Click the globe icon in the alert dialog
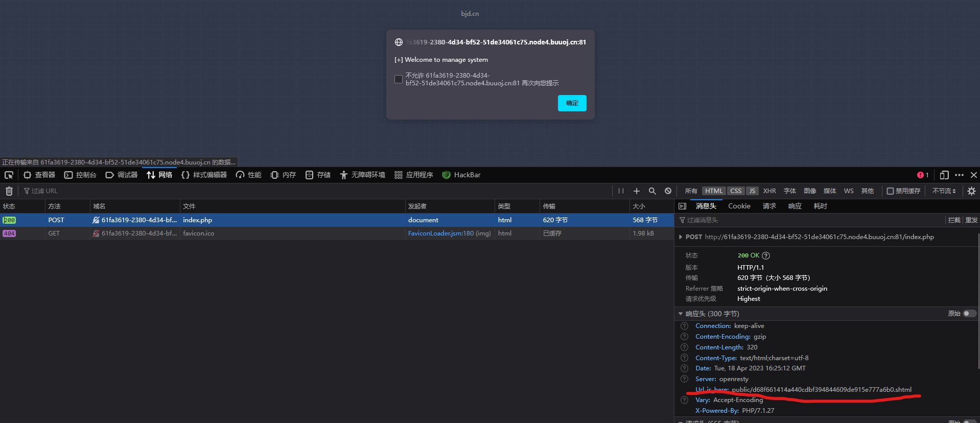The height and width of the screenshot is (423, 980). (x=399, y=42)
